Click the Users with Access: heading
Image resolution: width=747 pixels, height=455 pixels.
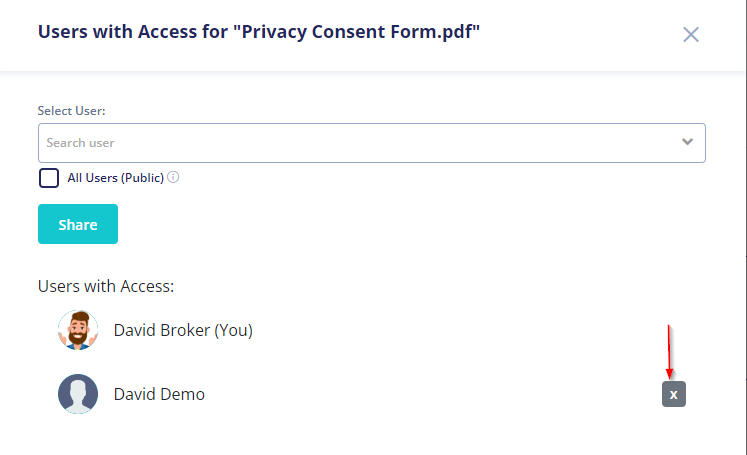[106, 286]
